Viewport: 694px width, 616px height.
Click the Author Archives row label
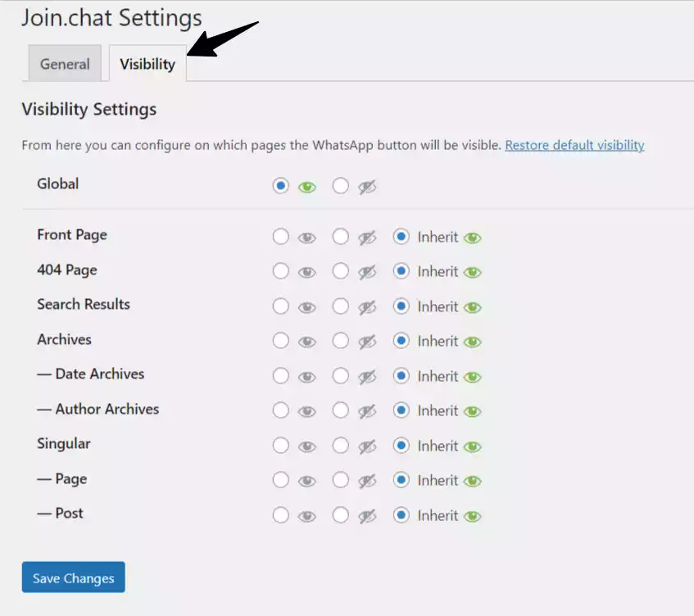[x=98, y=409]
